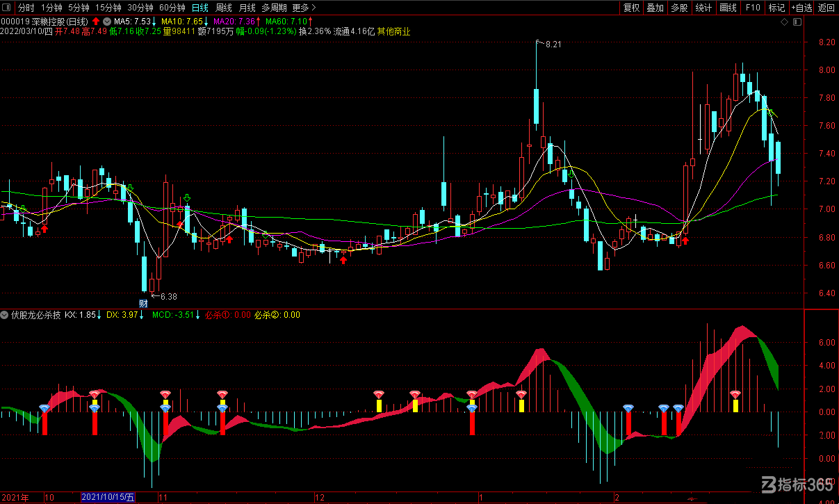This screenshot has height=504, width=839.
Task: Click the stock code 000019
Action: coord(15,22)
